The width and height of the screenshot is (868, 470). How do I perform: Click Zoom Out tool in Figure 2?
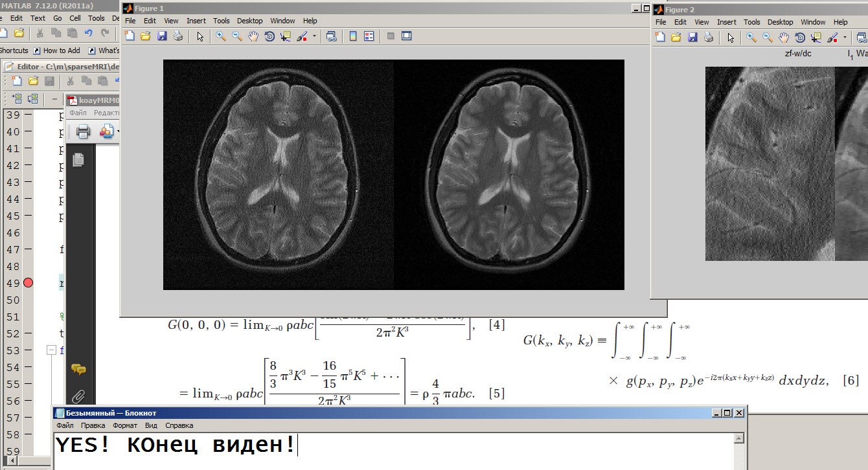[767, 38]
